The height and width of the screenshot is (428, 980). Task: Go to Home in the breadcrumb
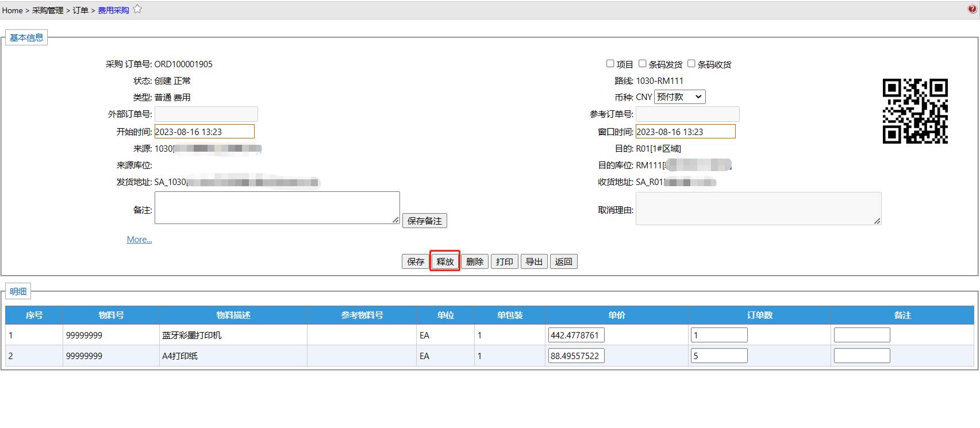click(12, 10)
